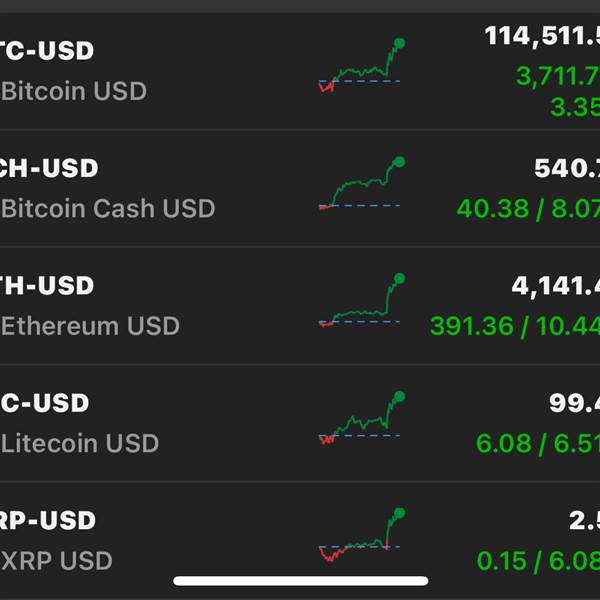Select the Bitcoin Cash price 540.7

pos(566,168)
